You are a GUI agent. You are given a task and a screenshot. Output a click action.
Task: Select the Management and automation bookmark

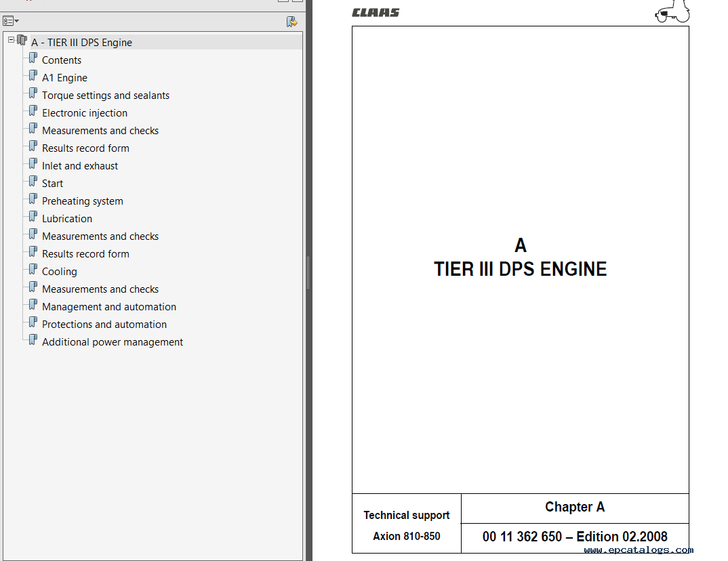(x=109, y=307)
